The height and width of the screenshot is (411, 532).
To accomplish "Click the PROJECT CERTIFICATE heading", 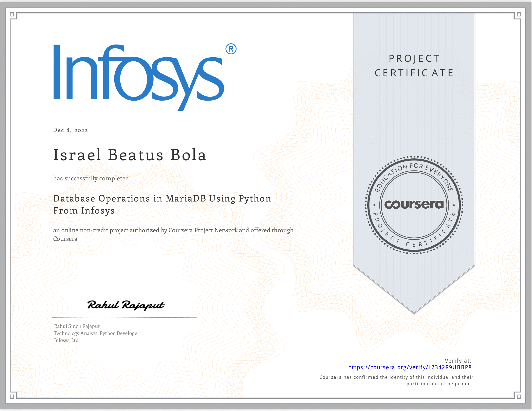I will [414, 66].
